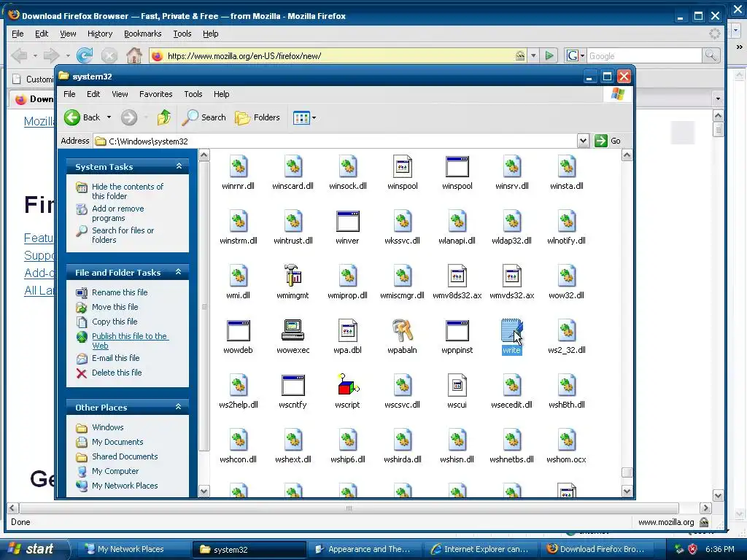This screenshot has width=747, height=560.
Task: Click the Explorer address Go button
Action: (608, 141)
